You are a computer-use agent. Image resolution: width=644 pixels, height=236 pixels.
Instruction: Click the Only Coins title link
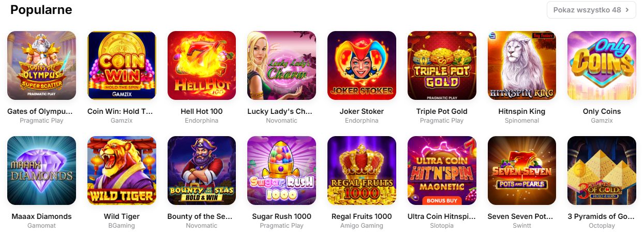click(x=602, y=111)
